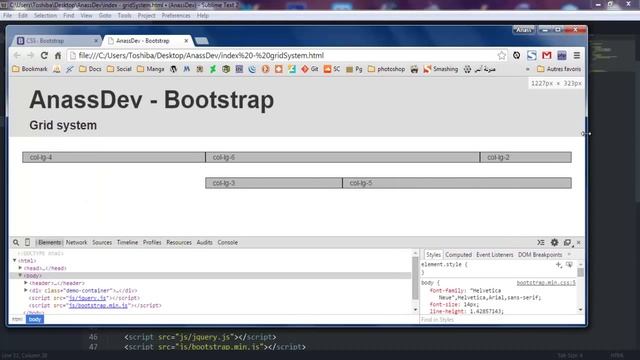Open Sublime Text Preferences menu

(176, 16)
